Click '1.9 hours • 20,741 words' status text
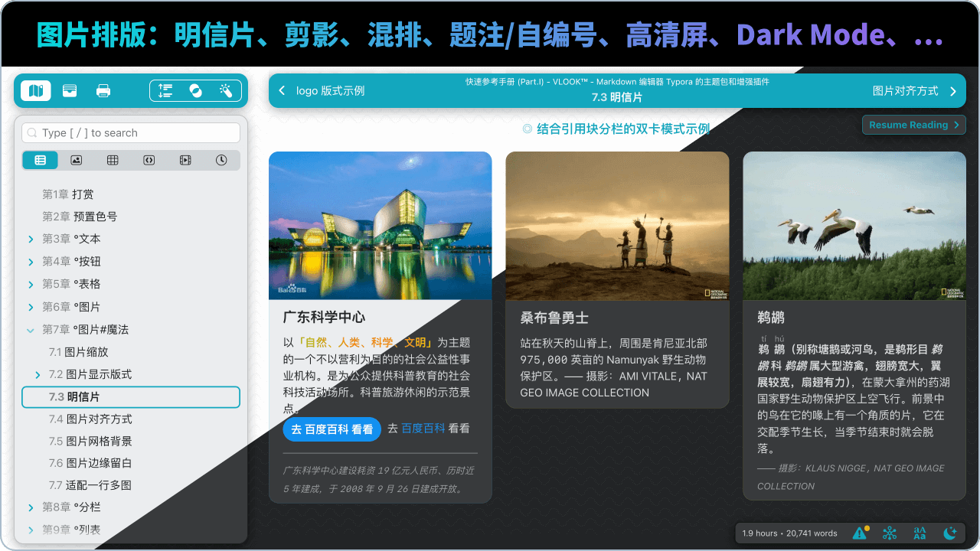Screen dimensions: 980x551 (x=789, y=533)
